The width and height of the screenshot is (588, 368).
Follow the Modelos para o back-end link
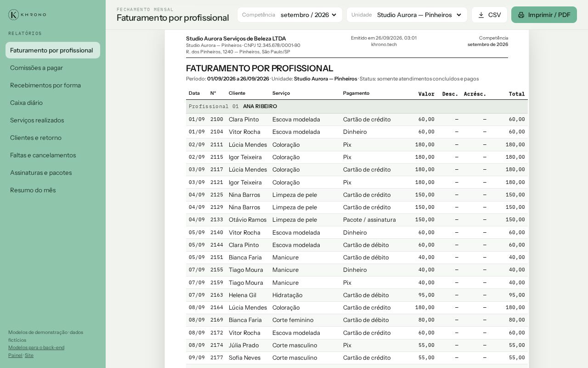[x=36, y=347]
